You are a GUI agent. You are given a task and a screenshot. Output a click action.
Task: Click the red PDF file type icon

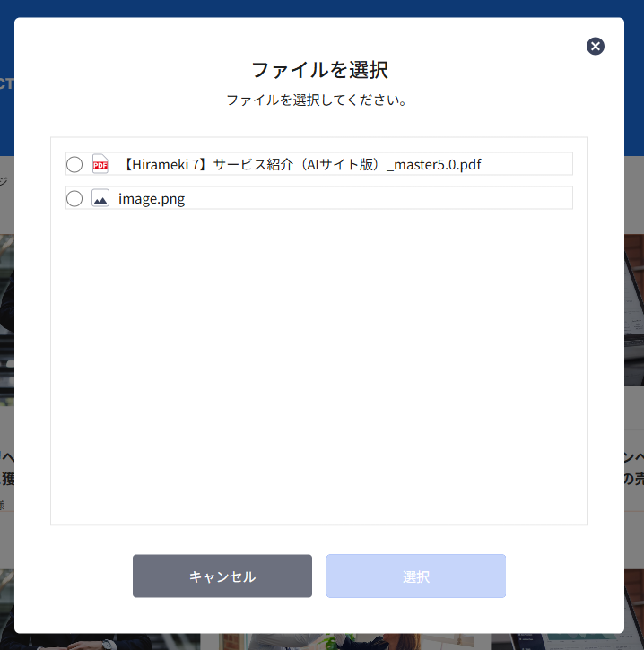tap(100, 164)
